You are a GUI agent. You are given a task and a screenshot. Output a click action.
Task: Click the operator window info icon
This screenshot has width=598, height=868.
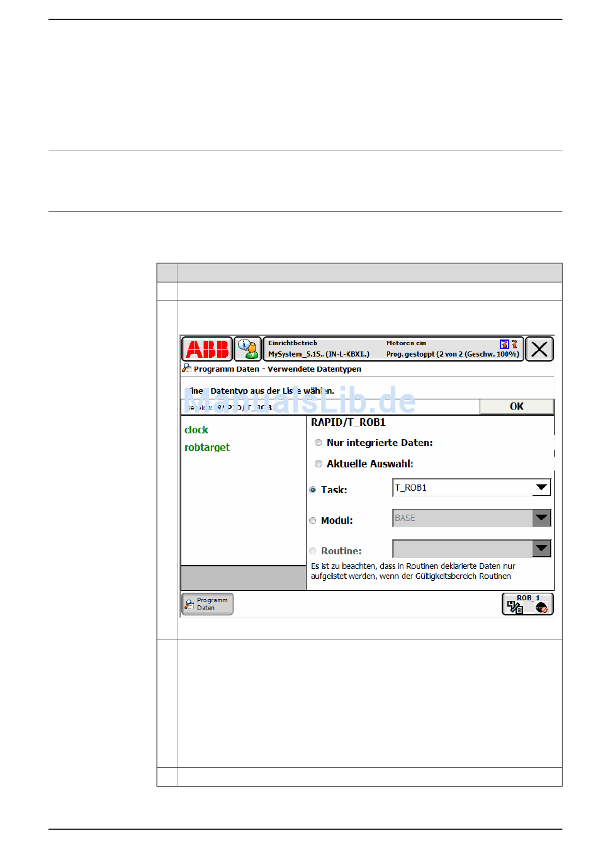tap(247, 349)
